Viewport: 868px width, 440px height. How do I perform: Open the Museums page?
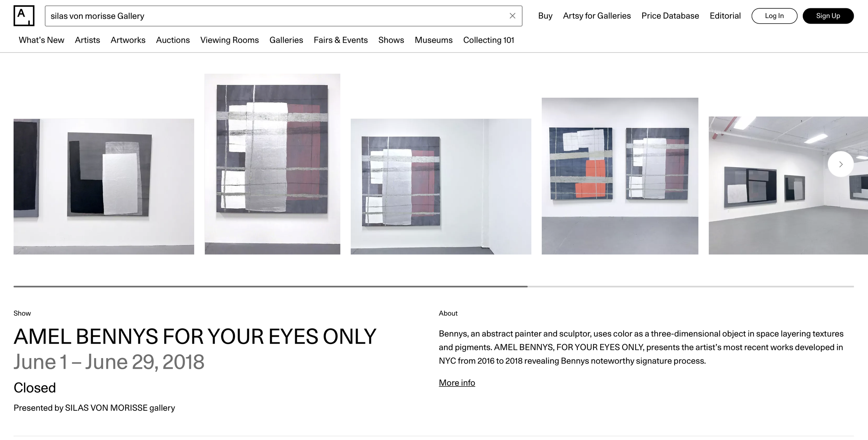pyautogui.click(x=434, y=40)
